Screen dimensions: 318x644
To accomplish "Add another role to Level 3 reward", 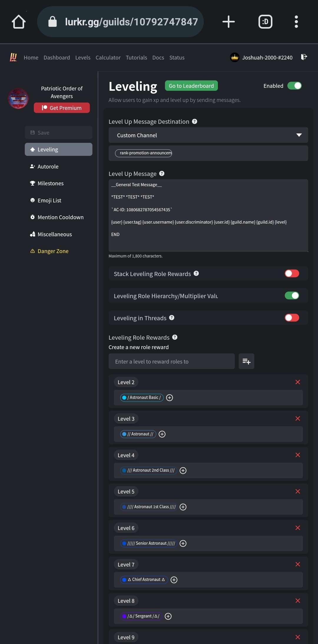I will (162, 434).
